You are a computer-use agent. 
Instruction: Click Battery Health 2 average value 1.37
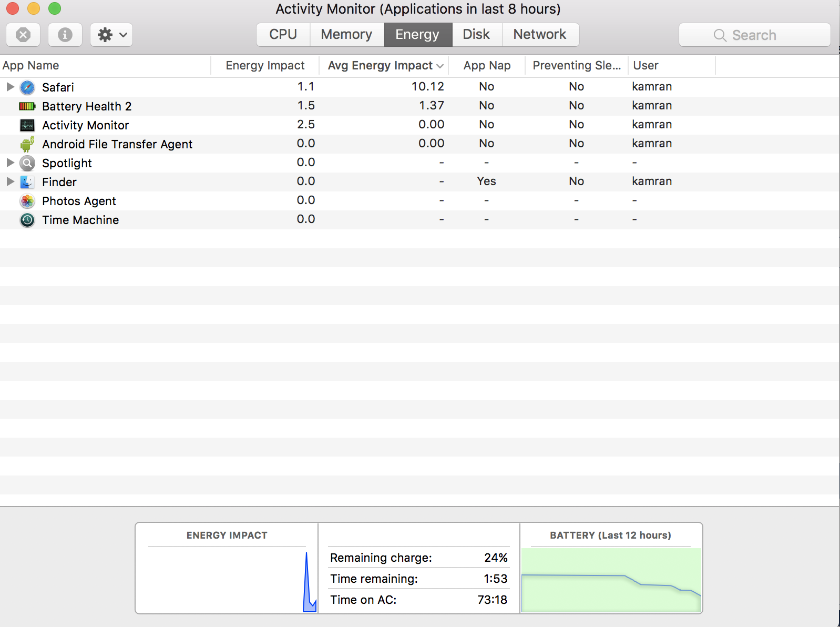click(432, 105)
